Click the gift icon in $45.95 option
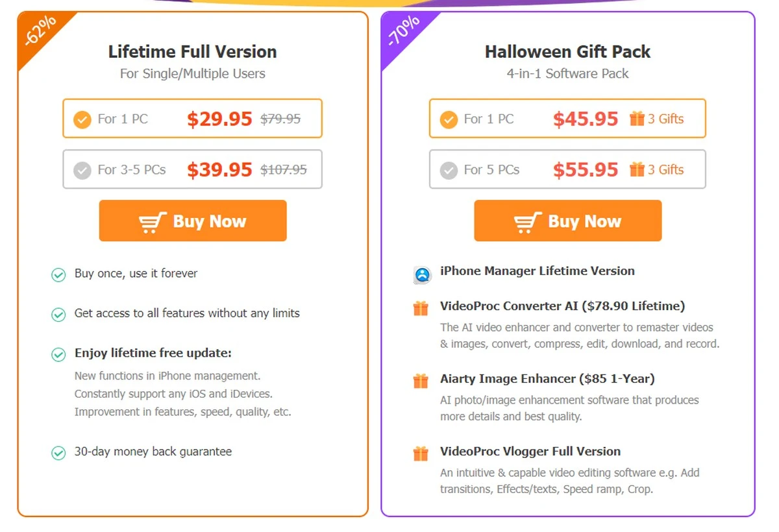The height and width of the screenshot is (532, 779). [x=637, y=118]
